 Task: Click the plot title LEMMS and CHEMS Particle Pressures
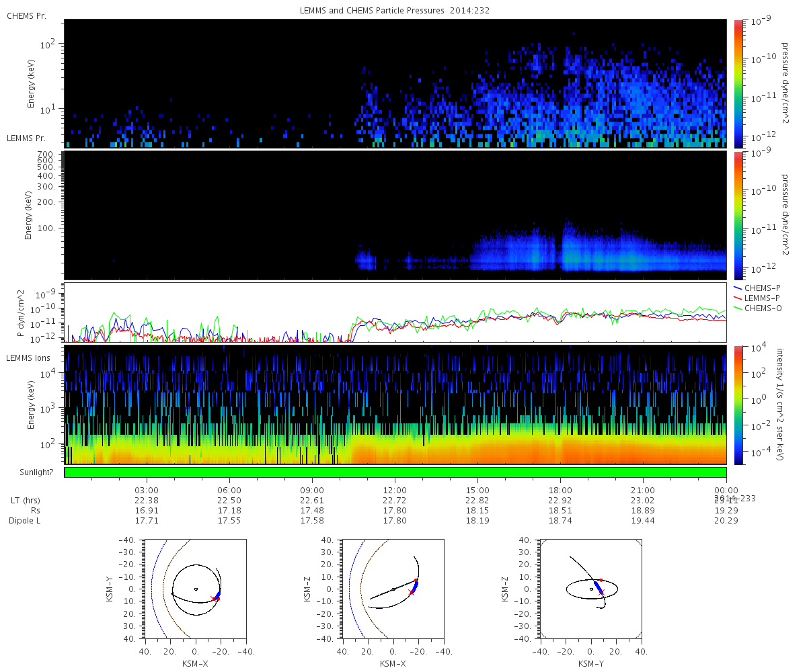(x=394, y=11)
